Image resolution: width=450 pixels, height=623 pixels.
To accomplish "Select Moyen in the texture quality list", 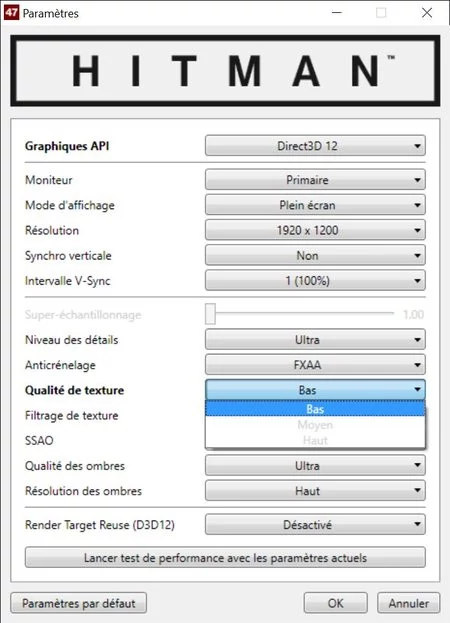I will [x=315, y=425].
